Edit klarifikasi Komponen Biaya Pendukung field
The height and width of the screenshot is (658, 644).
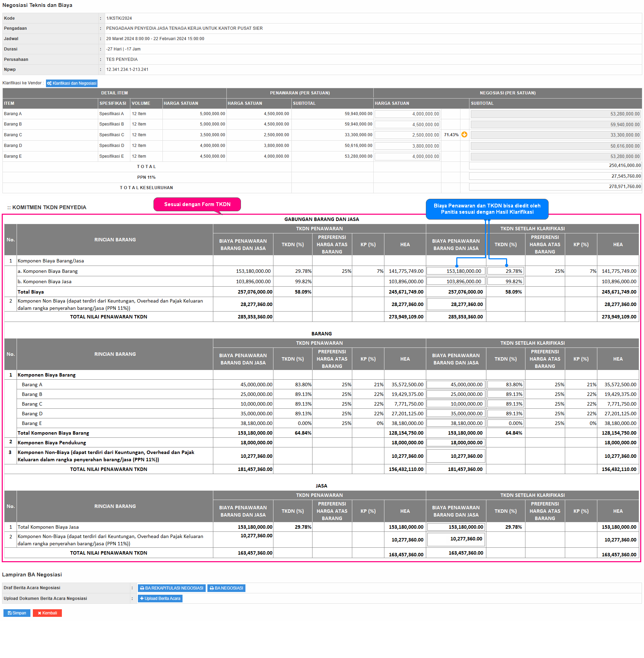point(456,443)
